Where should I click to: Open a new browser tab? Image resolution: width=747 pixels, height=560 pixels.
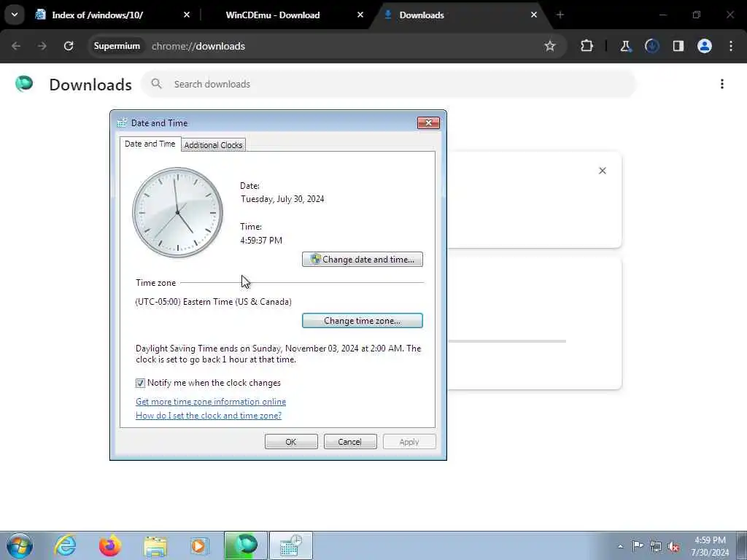pos(560,15)
